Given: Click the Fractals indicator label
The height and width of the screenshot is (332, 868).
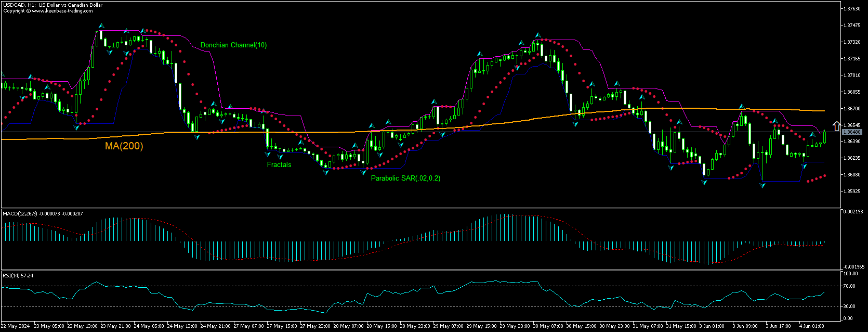Looking at the screenshot, I should pos(279,165).
